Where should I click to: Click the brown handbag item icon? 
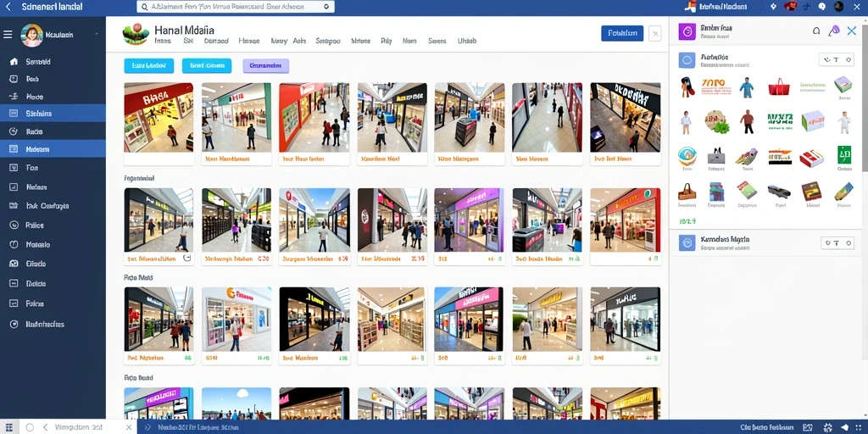[687, 192]
